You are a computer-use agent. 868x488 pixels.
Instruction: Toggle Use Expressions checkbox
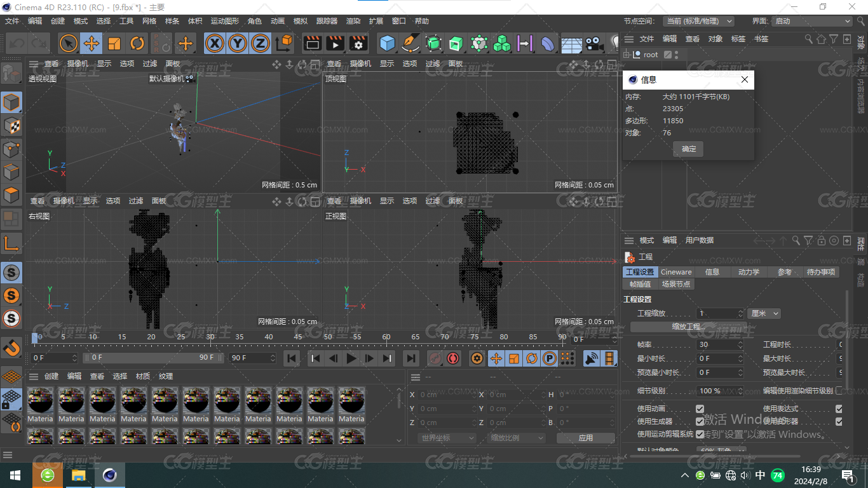[839, 409]
